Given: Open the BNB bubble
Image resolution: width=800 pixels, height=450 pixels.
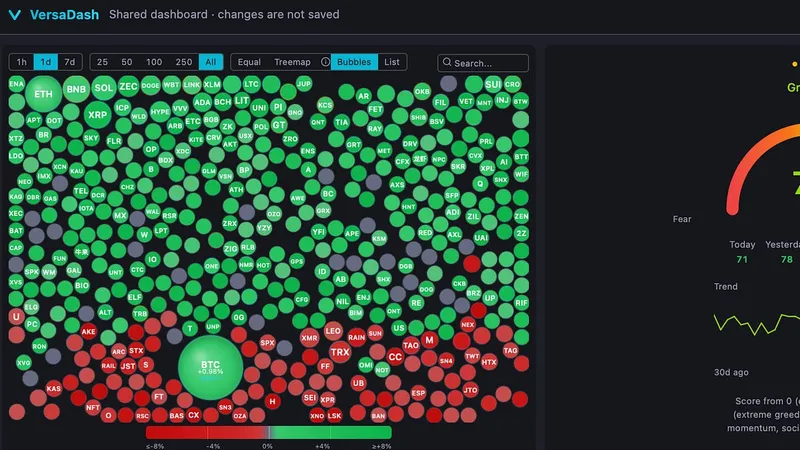Looking at the screenshot, I should (76, 89).
